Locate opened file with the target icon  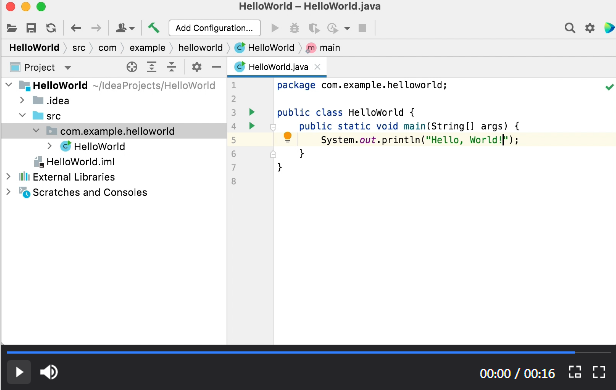click(132, 67)
